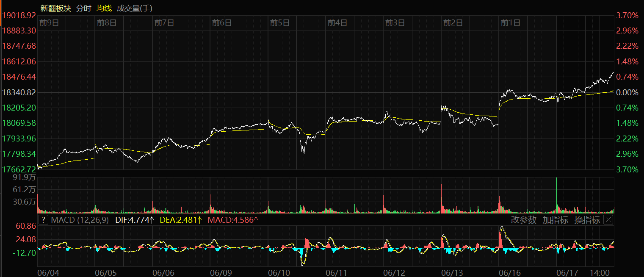The image size is (644, 277).
Task: Click the 60.86 MACD axis label
Action: point(26,226)
